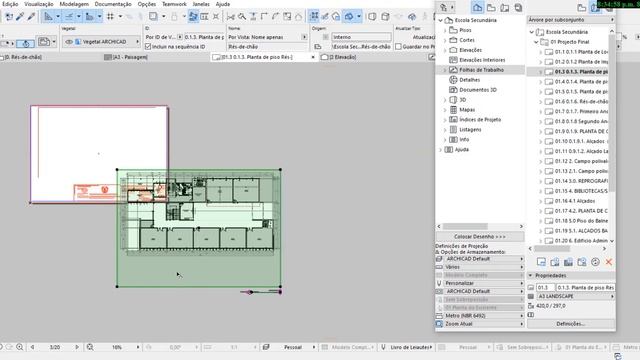Expand the Pisos folder
Viewport: 640px width, 360px height.
pyautogui.click(x=445, y=30)
